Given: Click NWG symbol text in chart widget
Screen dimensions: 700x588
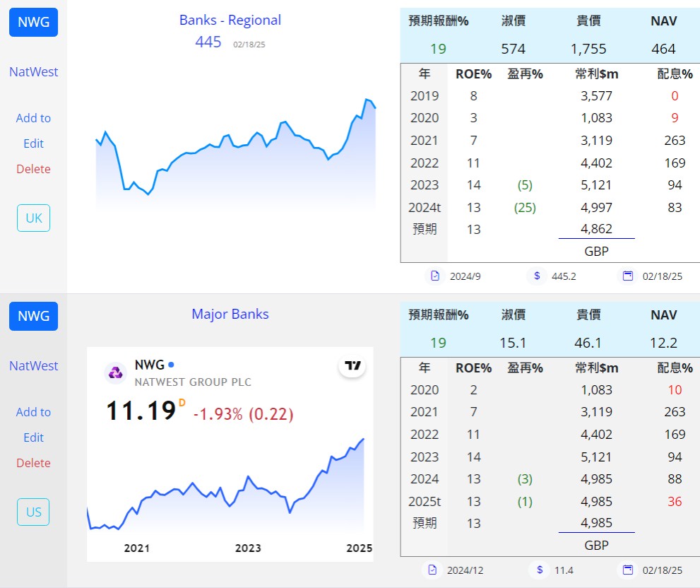Looking at the screenshot, I should point(150,365).
